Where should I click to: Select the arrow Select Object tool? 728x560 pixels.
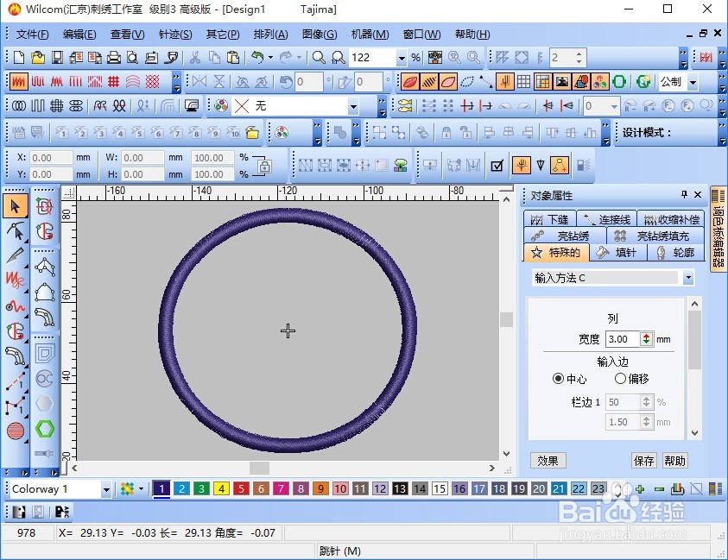tap(16, 206)
